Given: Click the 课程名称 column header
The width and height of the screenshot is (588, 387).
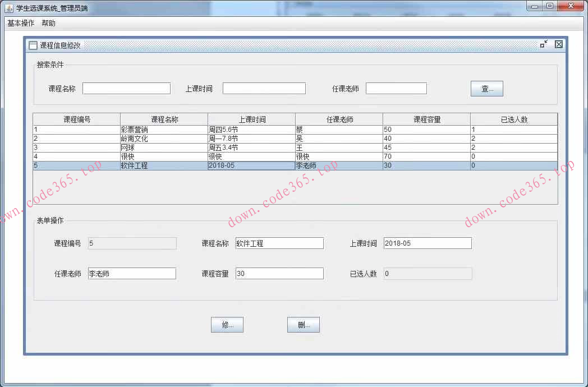Looking at the screenshot, I should (164, 119).
